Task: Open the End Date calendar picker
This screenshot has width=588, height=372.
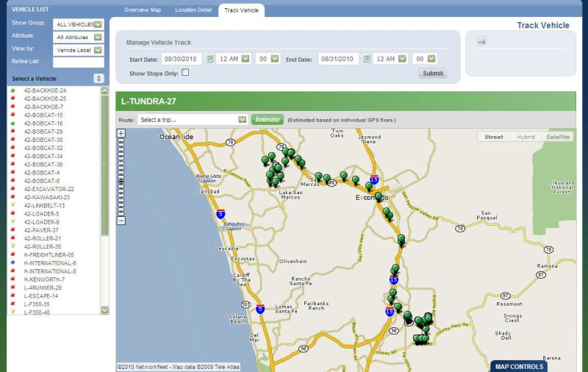Action: tap(365, 59)
